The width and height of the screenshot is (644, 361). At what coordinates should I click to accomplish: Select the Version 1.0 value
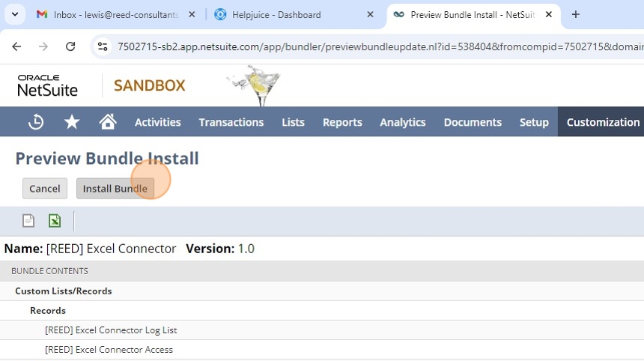[246, 249]
